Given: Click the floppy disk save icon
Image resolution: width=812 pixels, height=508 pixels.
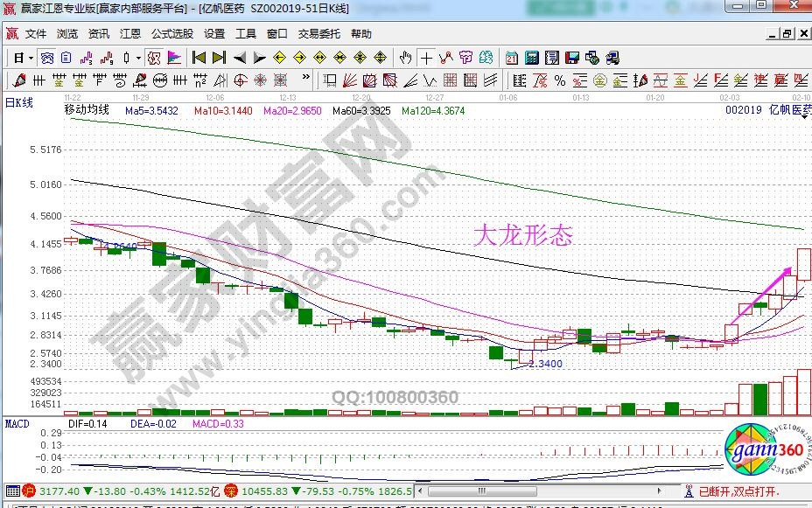Looking at the screenshot, I should coord(572,59).
